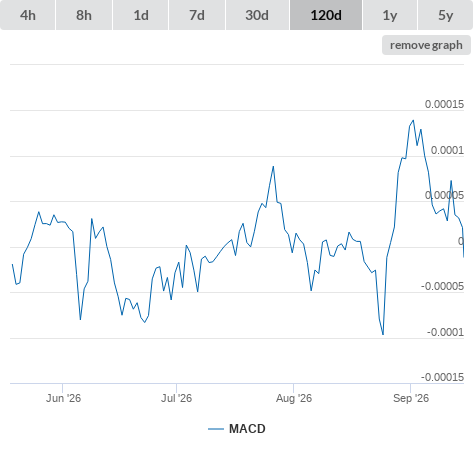Switch chart to 30d range
Screen dimensions: 474x455
[x=257, y=15]
